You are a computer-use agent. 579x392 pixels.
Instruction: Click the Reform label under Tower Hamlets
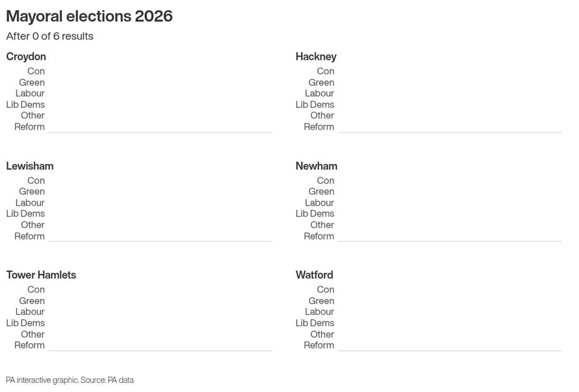[30, 345]
